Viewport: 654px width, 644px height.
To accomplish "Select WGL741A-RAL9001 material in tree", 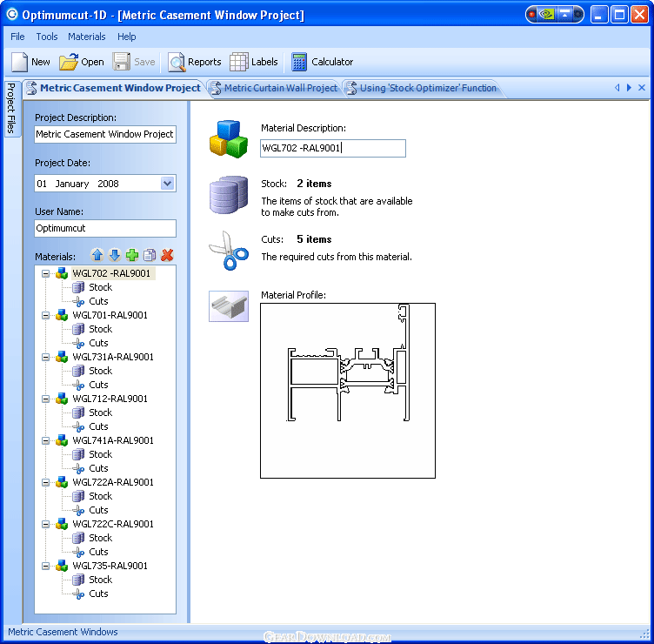I will coord(113,440).
